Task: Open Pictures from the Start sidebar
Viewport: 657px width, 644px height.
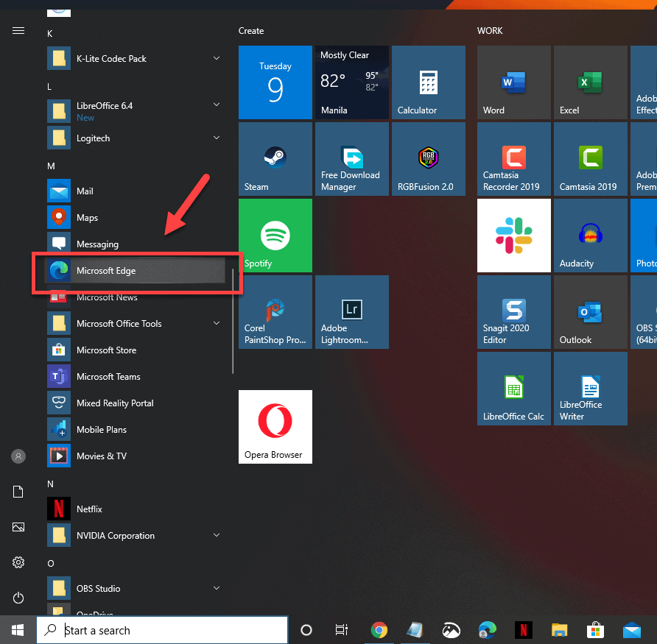Action: tap(18, 527)
